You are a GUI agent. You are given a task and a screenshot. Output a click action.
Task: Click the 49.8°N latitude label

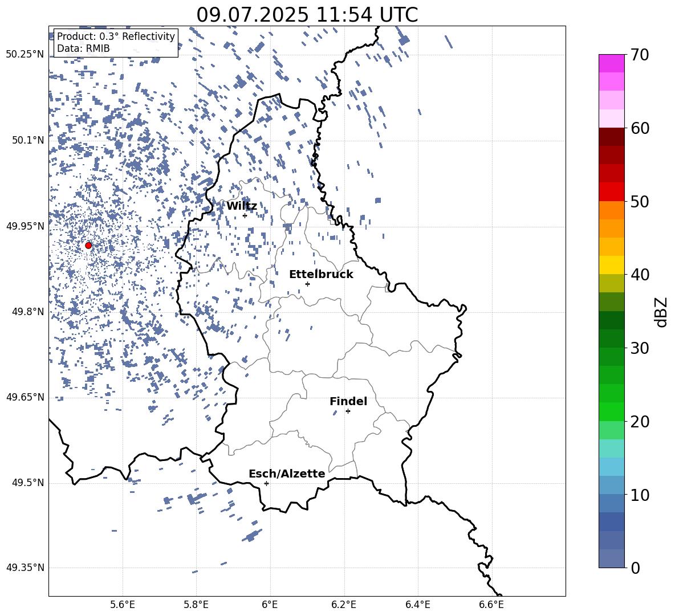click(x=28, y=312)
